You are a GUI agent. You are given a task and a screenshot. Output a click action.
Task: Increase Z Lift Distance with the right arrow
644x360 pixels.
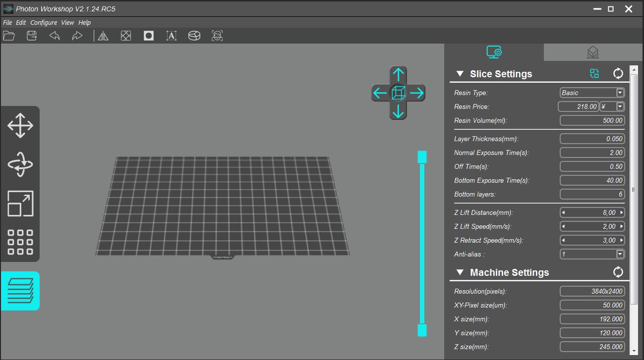pos(621,212)
